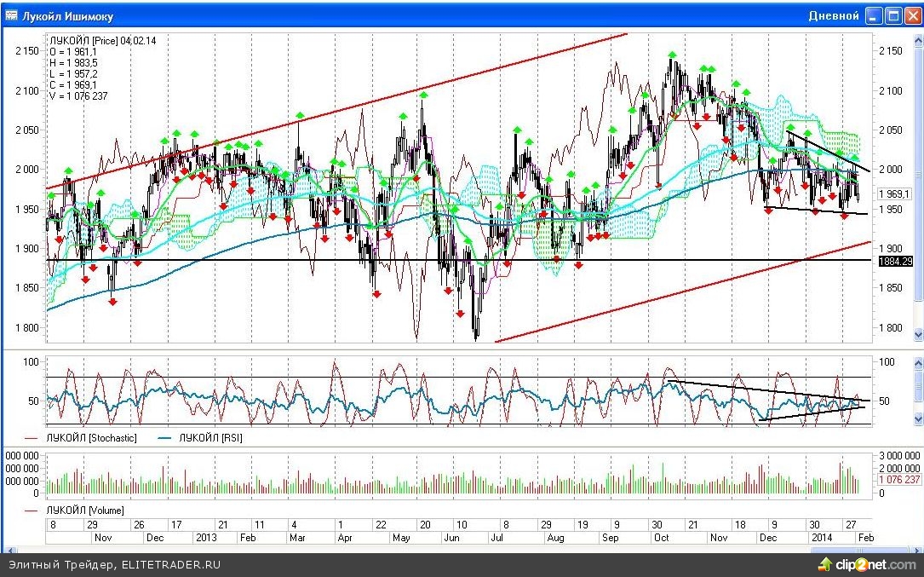
Task: Click the price panel scroll-down arrow
Action: click(x=918, y=335)
